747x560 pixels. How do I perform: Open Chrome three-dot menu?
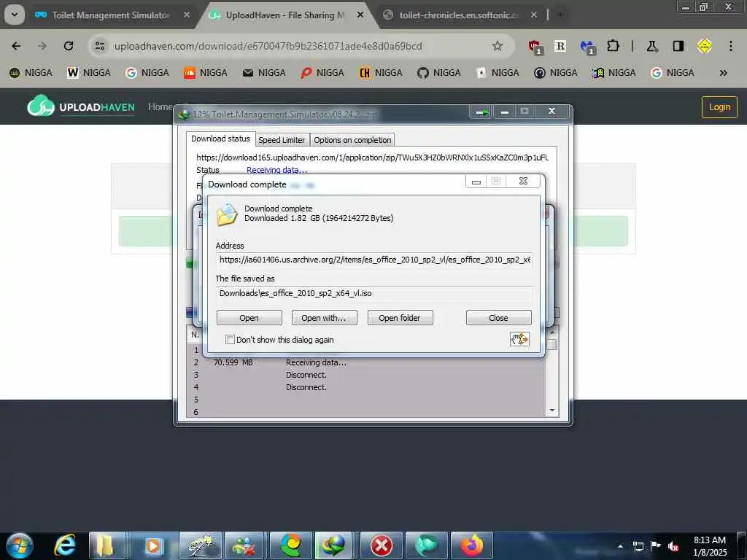[x=730, y=46]
